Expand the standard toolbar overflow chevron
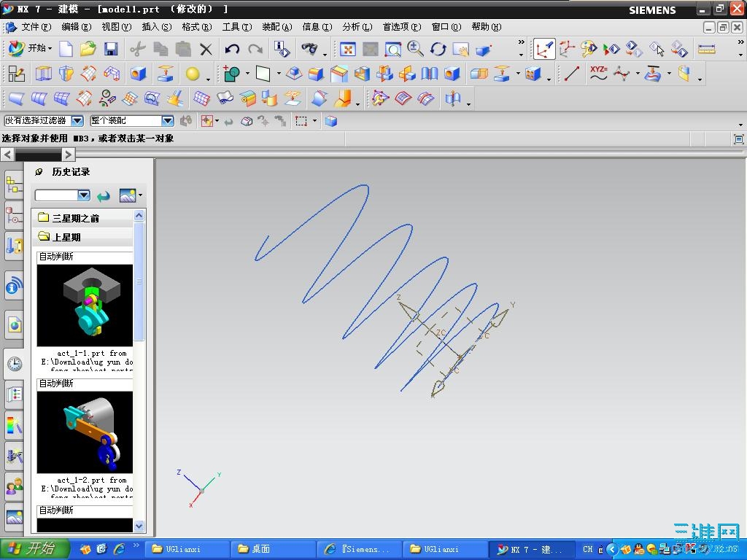 (x=521, y=43)
